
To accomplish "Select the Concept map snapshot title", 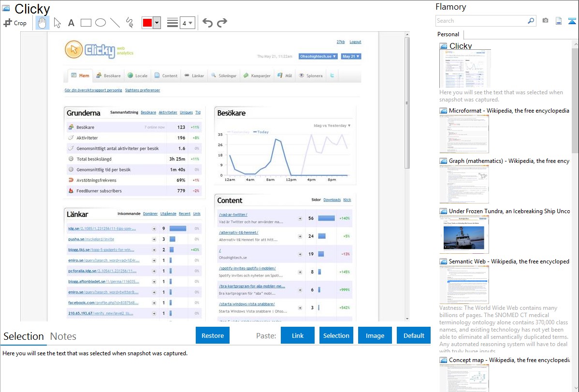I will click(x=509, y=360).
